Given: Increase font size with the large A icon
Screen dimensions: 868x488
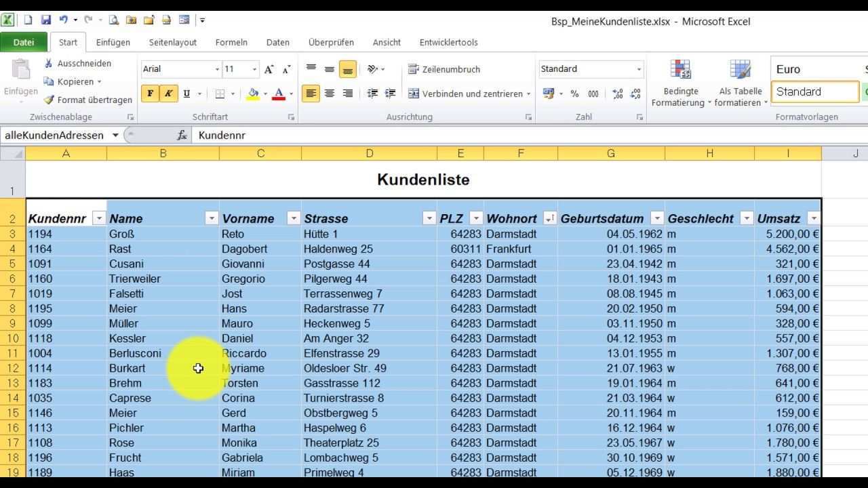Looking at the screenshot, I should [x=269, y=69].
